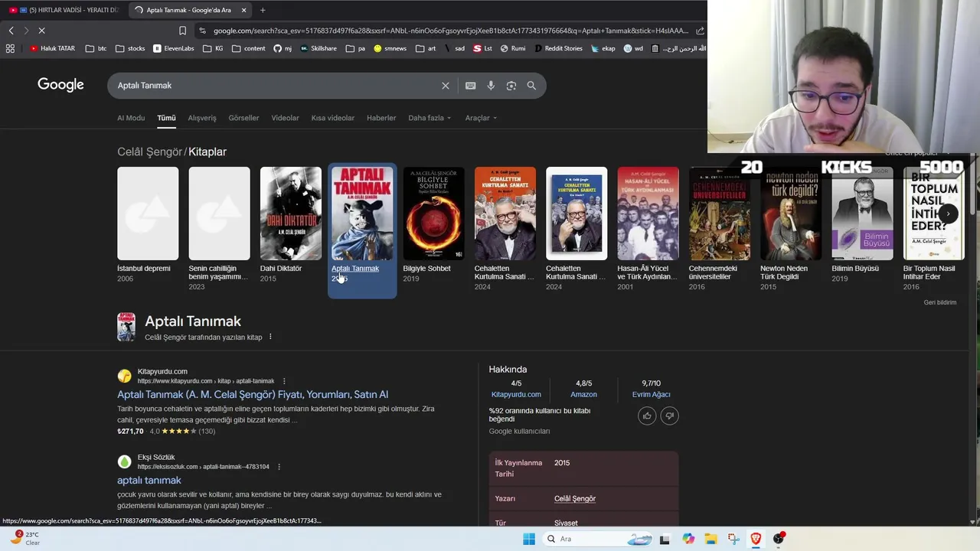This screenshot has width=980, height=551.
Task: Open the art bookmarks folder
Action: tap(426, 48)
